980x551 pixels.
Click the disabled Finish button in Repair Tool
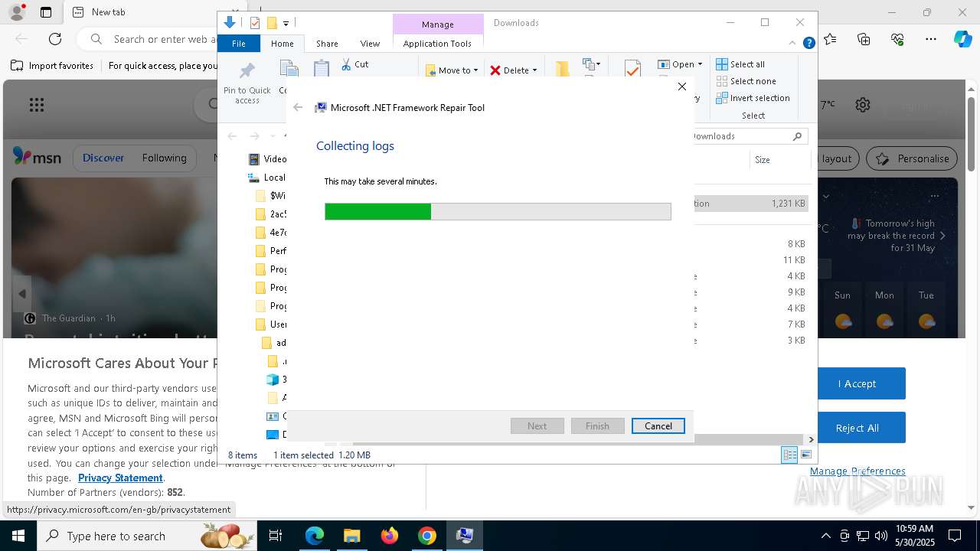pyautogui.click(x=597, y=426)
